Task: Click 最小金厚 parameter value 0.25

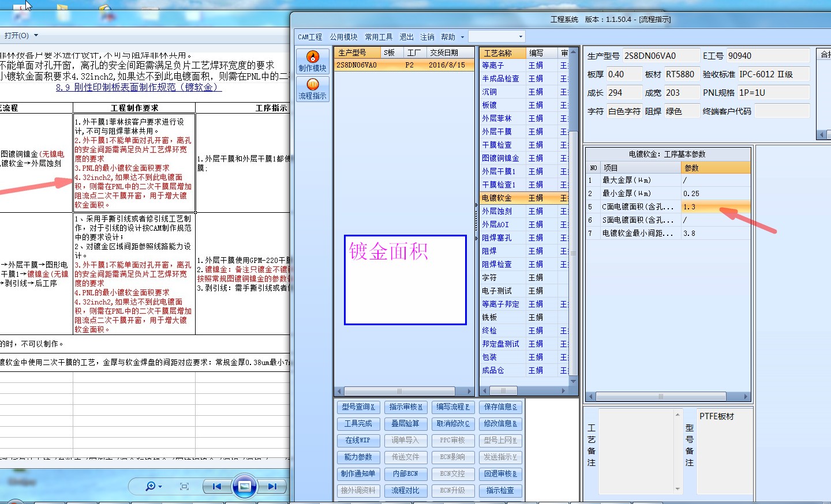Action: [716, 193]
